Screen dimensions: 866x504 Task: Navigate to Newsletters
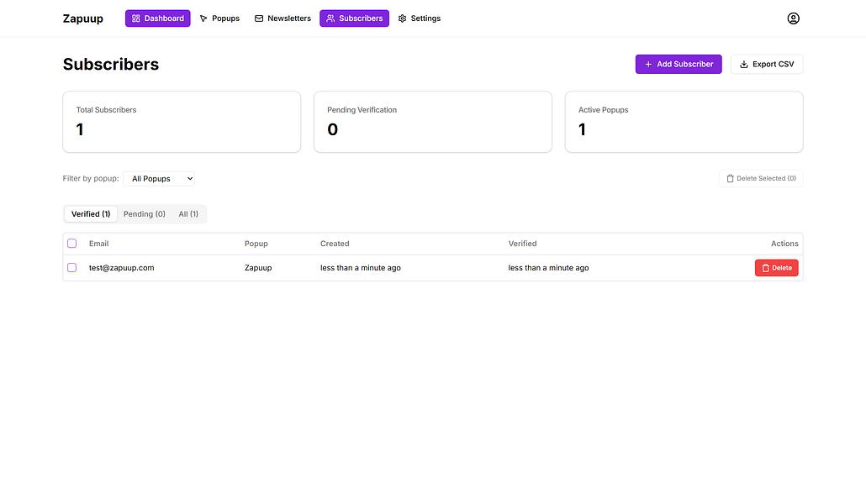[x=283, y=18]
